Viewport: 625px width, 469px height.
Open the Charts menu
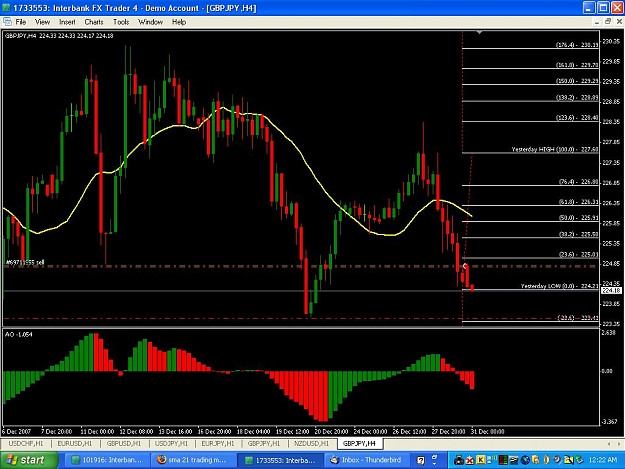pos(94,22)
